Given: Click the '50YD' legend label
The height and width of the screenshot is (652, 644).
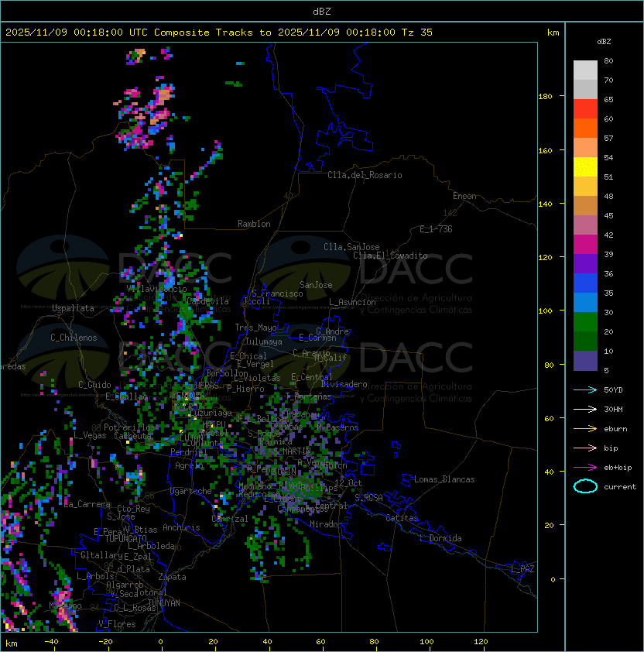Looking at the screenshot, I should click(613, 389).
